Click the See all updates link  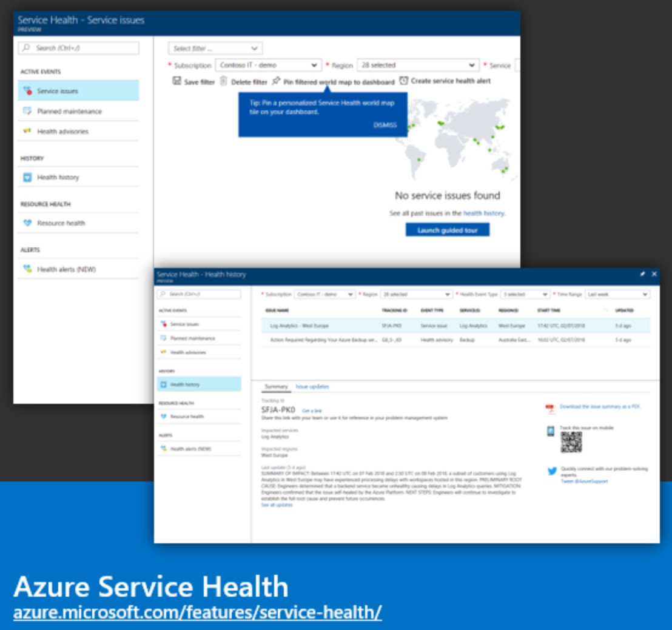[277, 504]
